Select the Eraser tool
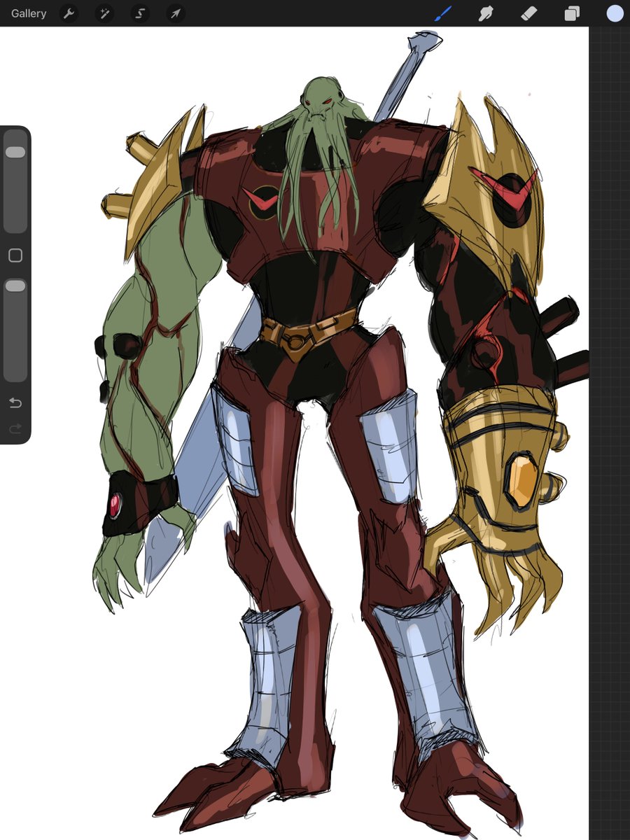 tap(529, 13)
